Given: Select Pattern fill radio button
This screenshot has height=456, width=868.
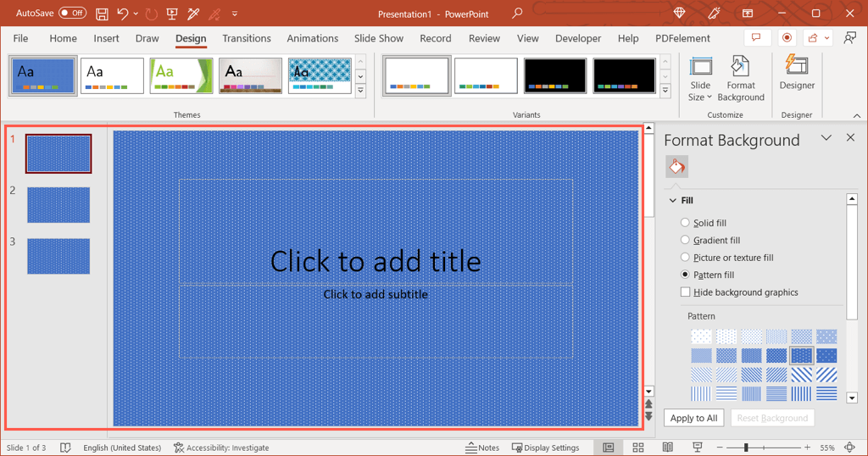Looking at the screenshot, I should (x=685, y=275).
